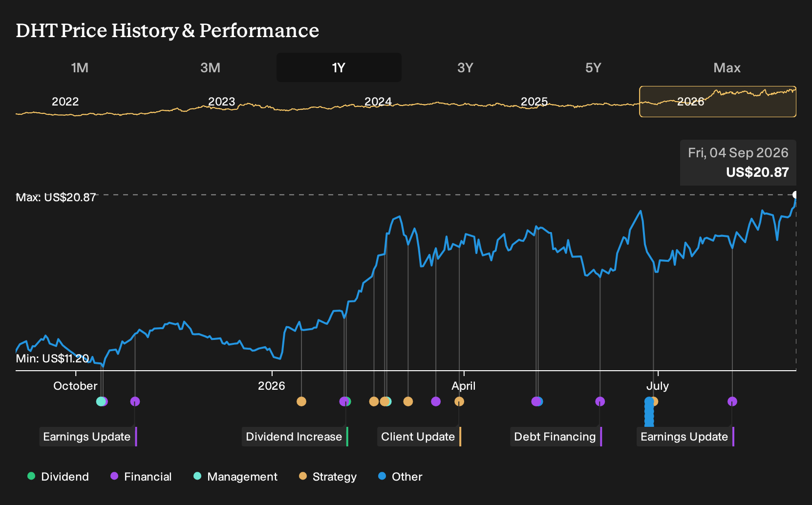
Task: Toggle the Strategy legend entry
Action: pos(328,477)
